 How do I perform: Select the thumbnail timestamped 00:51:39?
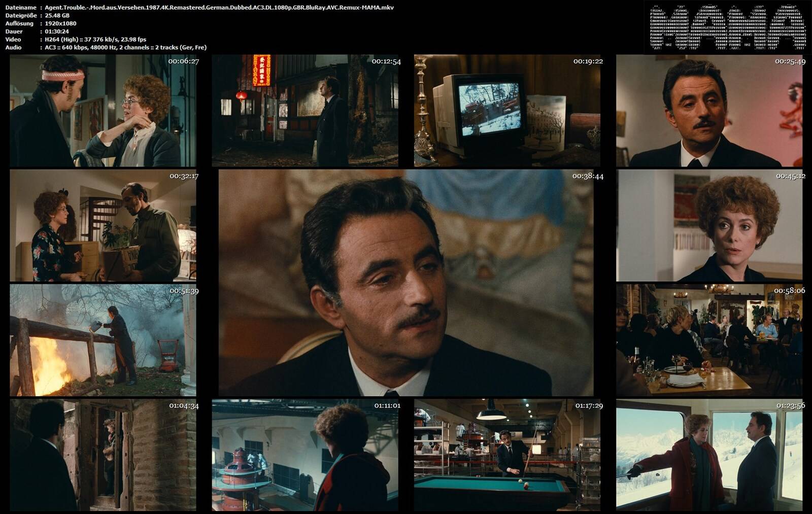103,340
